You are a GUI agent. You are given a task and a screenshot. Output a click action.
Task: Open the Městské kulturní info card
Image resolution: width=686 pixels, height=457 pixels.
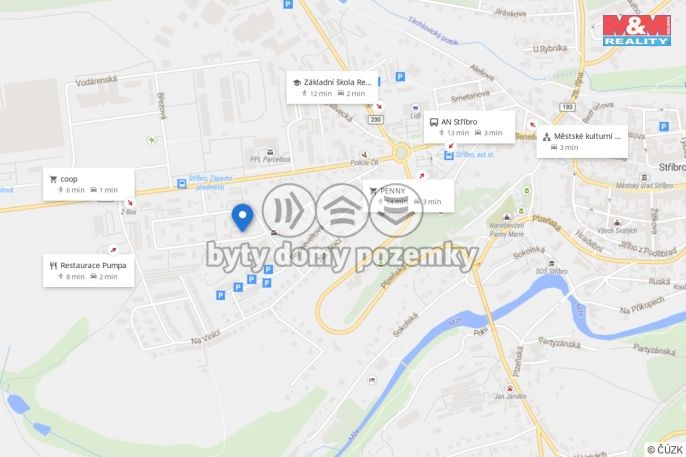pyautogui.click(x=582, y=142)
